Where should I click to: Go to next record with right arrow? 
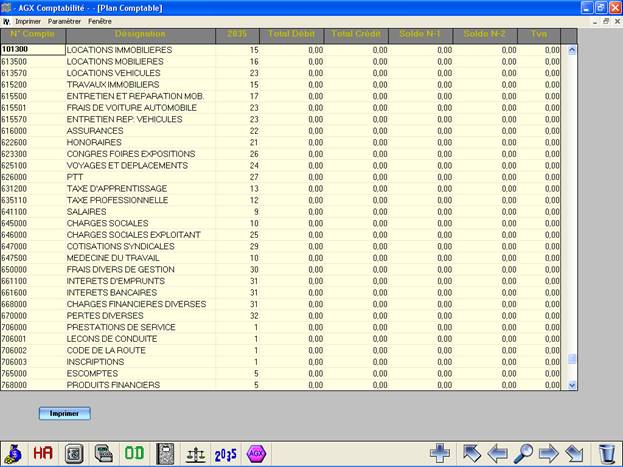(x=549, y=453)
